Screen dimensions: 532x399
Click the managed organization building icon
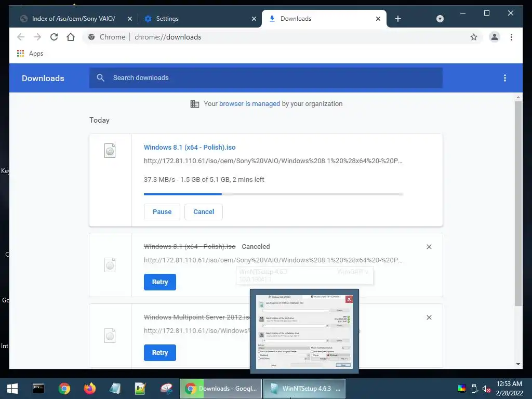(x=195, y=104)
